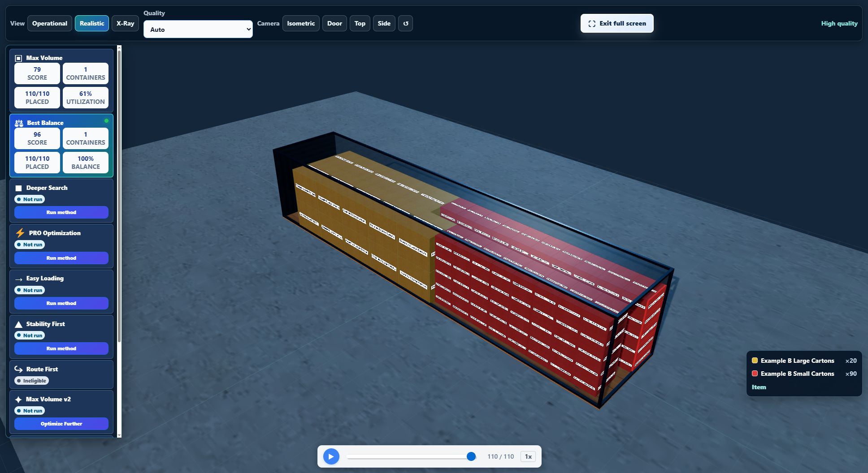Screen dimensions: 868x473
Task: Click red swatch for Example B Small Cartons
Action: click(755, 374)
